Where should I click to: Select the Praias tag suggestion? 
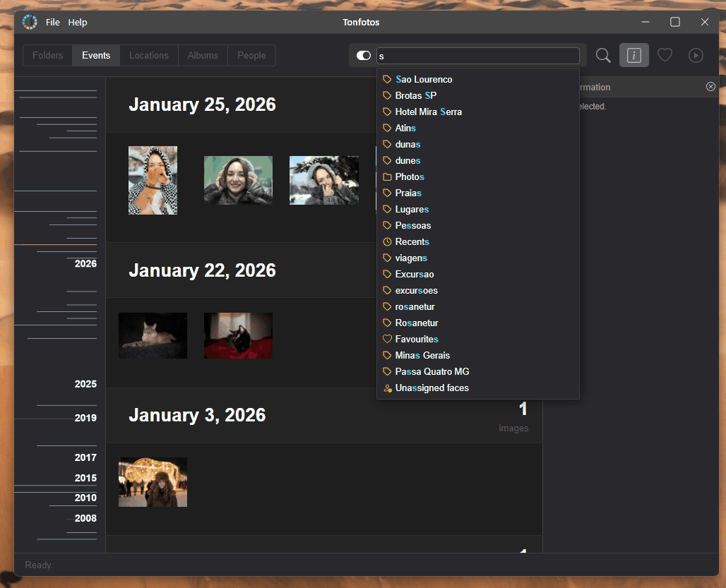coord(478,193)
